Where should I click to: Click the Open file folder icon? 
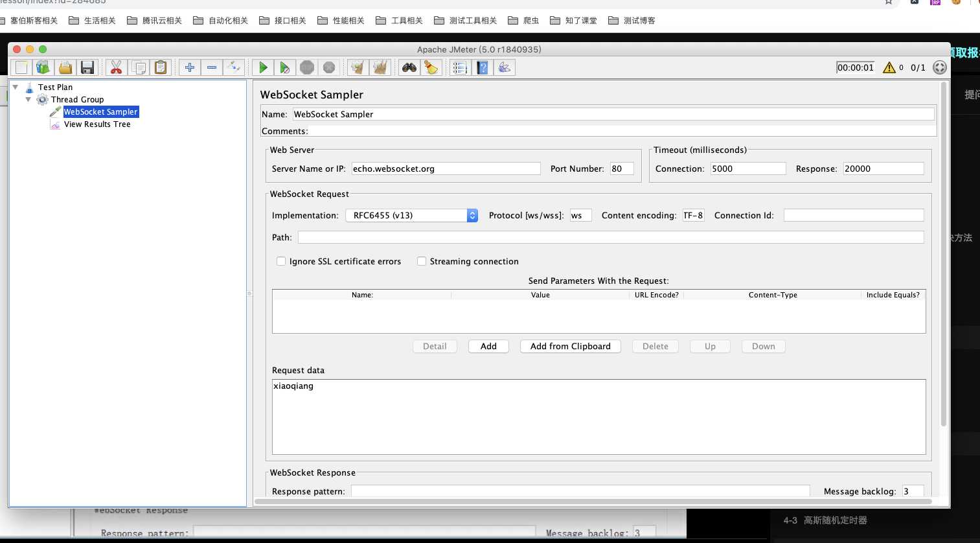[65, 67]
